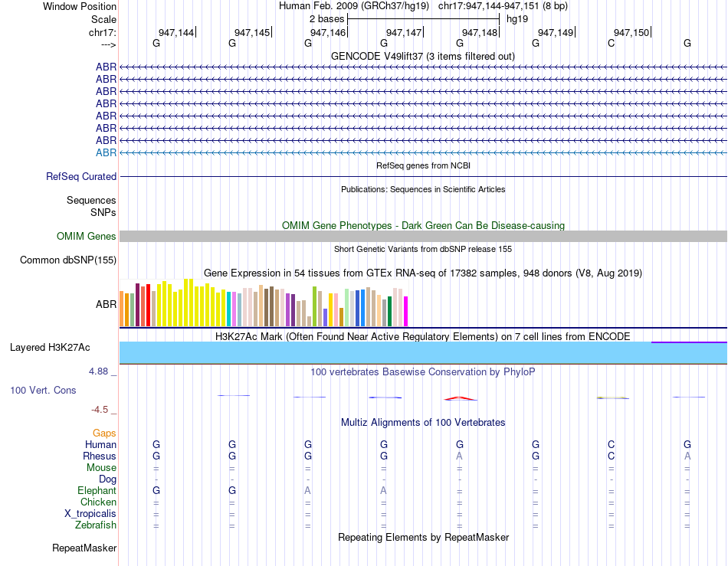
Task: Click the light-blue ABR transcript label
Action: (x=106, y=152)
